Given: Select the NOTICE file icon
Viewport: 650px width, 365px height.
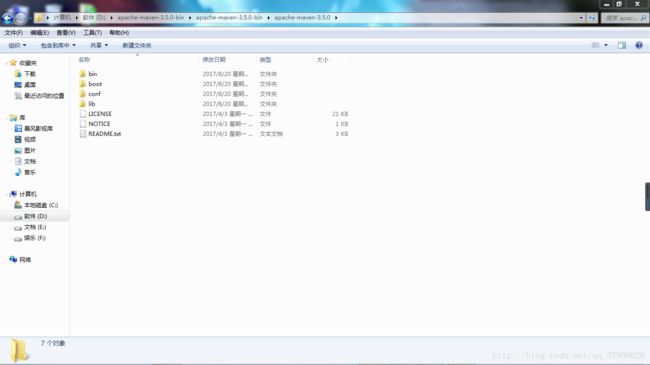Looking at the screenshot, I should [x=83, y=124].
